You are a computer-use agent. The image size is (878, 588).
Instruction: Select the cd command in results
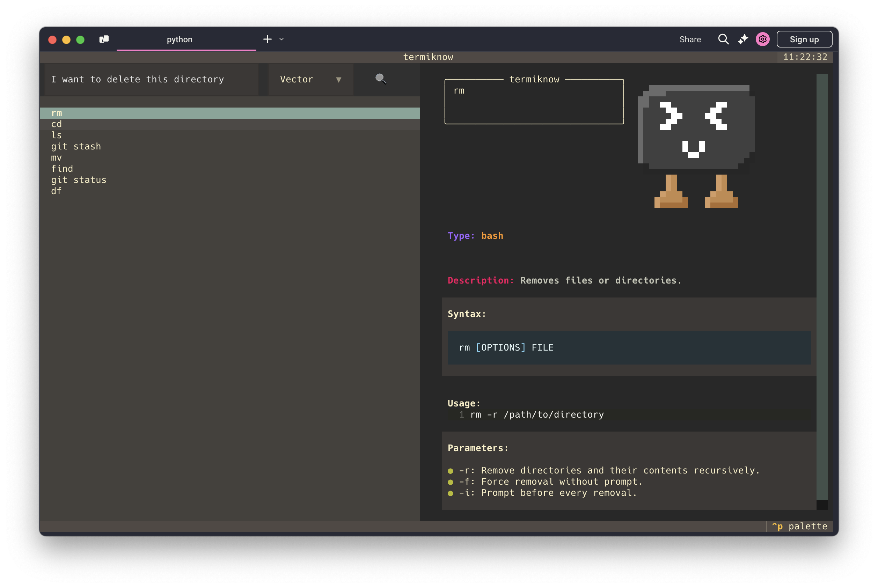coord(57,124)
